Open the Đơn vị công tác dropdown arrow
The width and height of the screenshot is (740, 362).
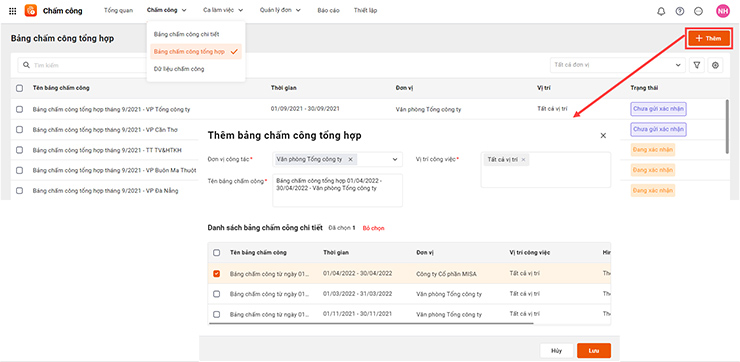395,160
